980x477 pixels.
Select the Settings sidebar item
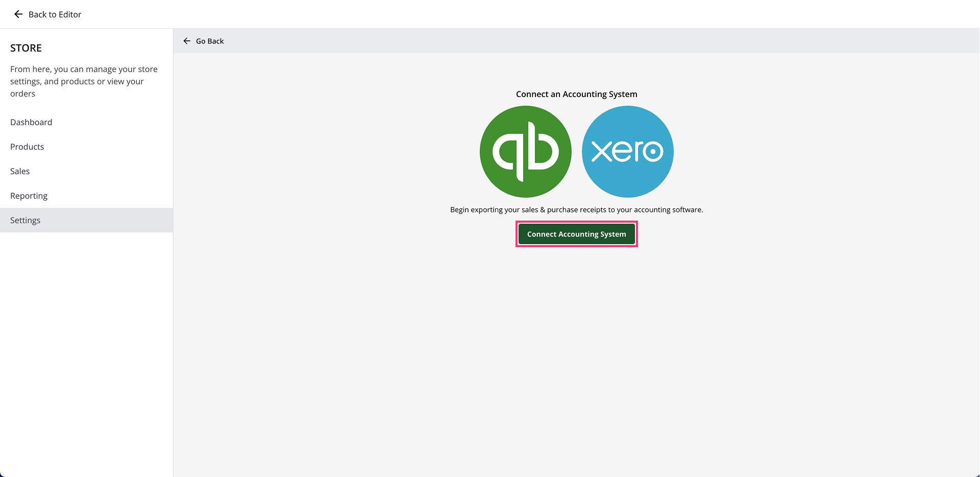point(86,220)
